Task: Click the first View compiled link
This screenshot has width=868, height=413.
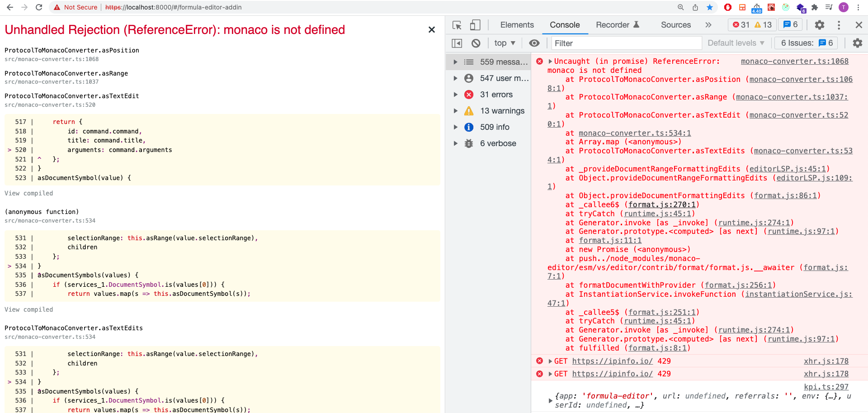Action: coord(28,193)
